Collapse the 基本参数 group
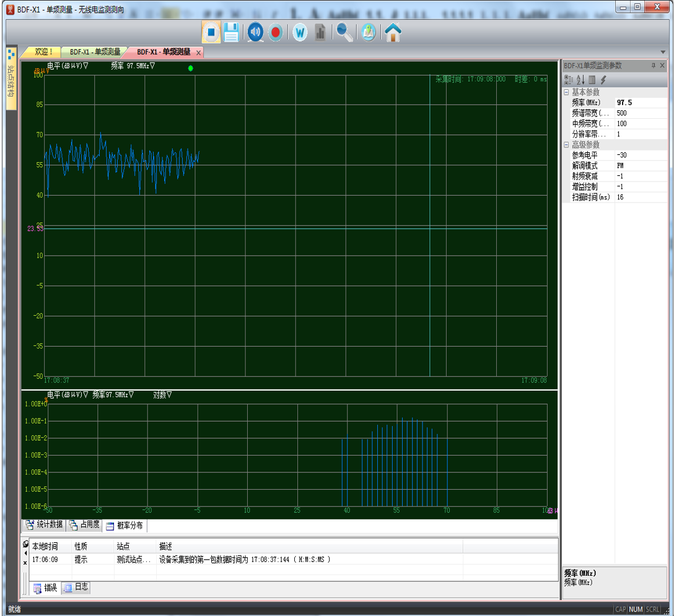 click(x=566, y=92)
